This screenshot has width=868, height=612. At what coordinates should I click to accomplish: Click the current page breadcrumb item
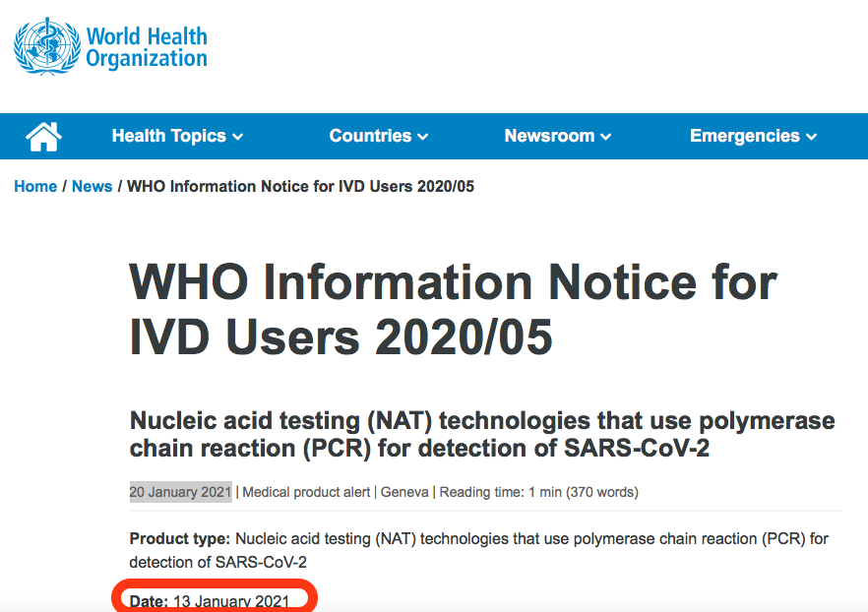tap(298, 186)
